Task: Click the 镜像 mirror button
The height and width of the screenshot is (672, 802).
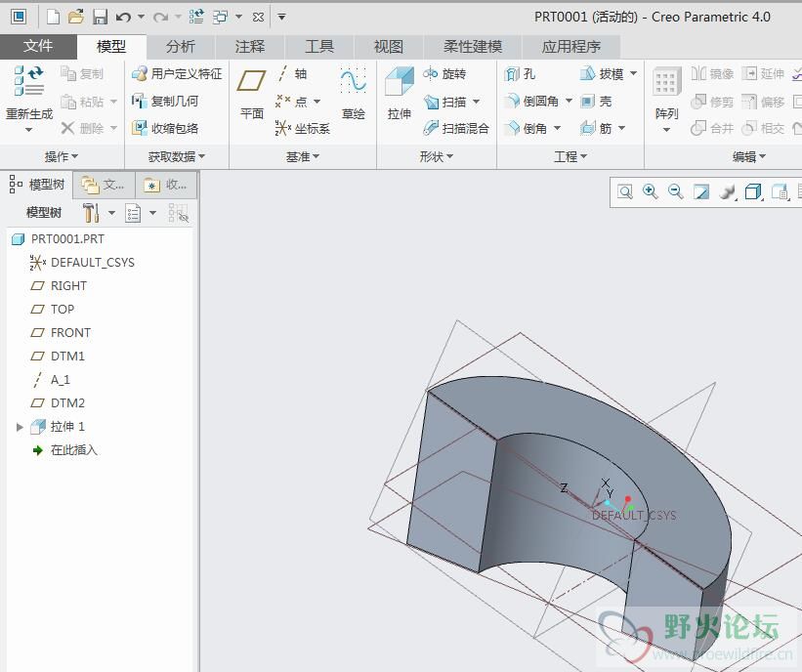Action: coord(712,74)
